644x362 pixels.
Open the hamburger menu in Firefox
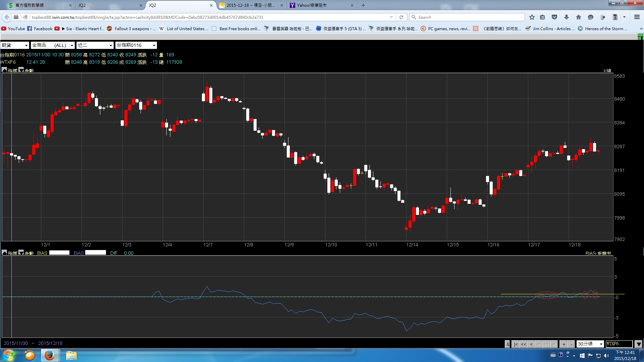coord(637,17)
